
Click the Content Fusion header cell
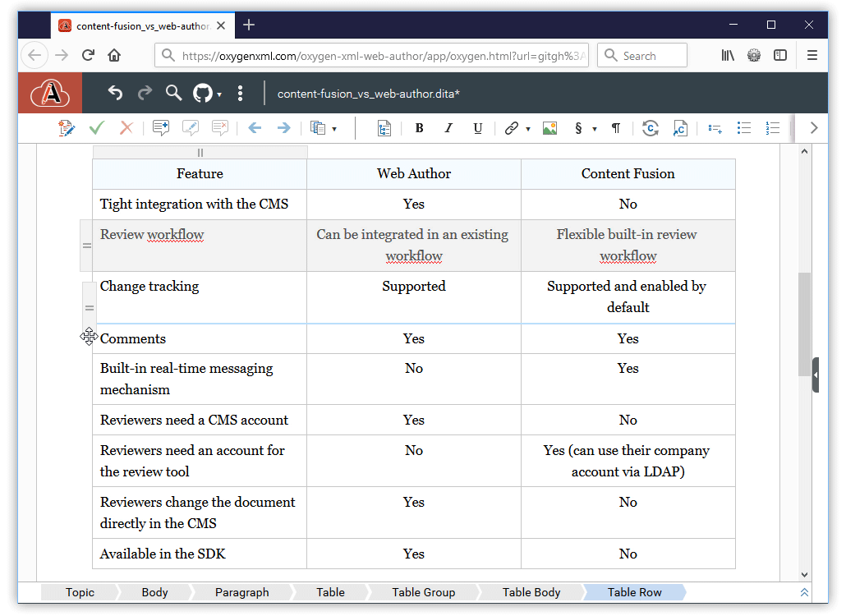[x=628, y=173]
